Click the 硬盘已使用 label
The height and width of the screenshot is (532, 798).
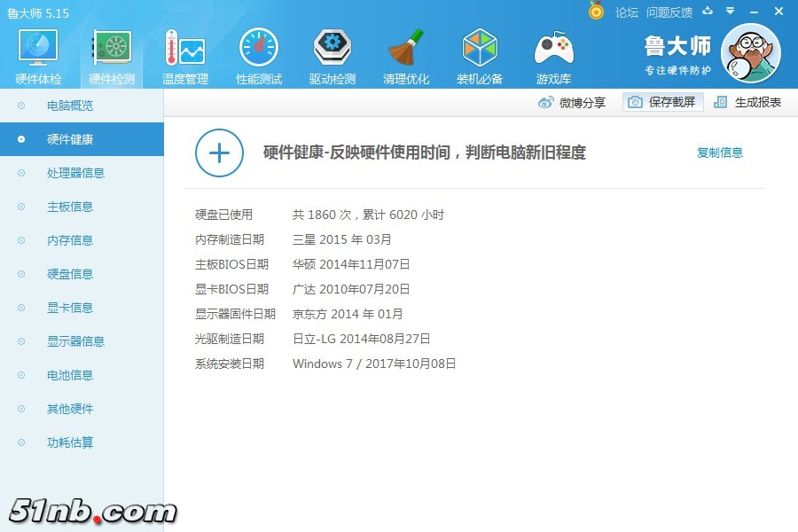pyautogui.click(x=224, y=215)
